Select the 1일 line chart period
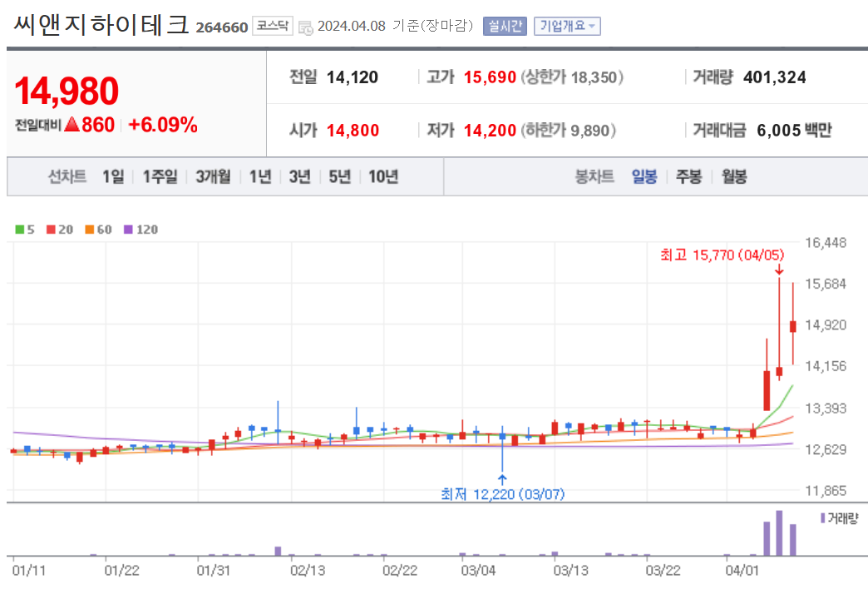 [113, 176]
